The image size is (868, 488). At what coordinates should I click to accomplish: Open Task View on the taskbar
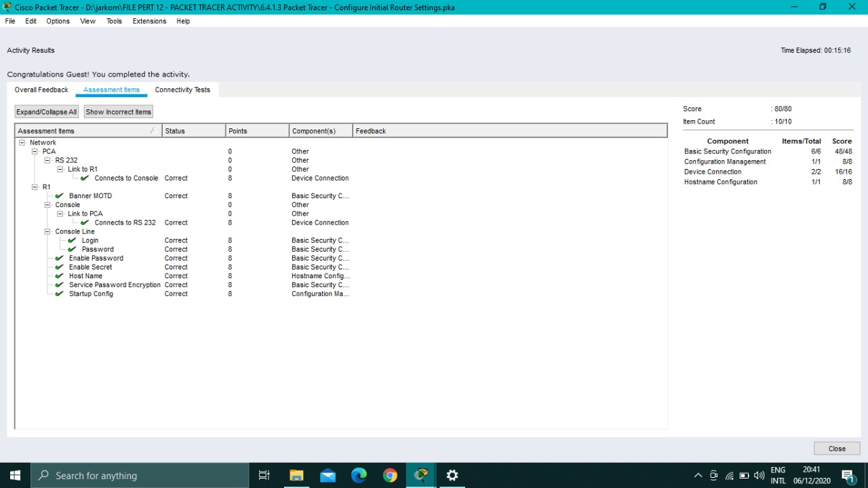[x=264, y=475]
